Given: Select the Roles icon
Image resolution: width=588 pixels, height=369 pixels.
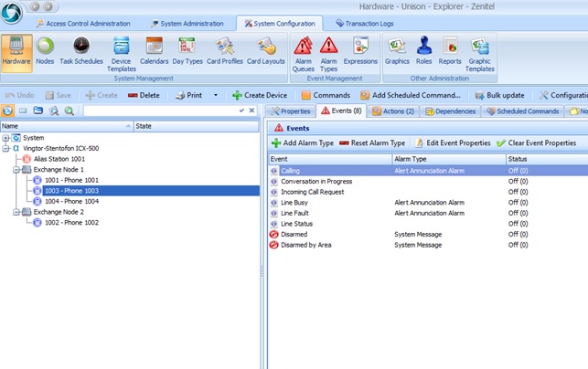Looking at the screenshot, I should point(424,52).
